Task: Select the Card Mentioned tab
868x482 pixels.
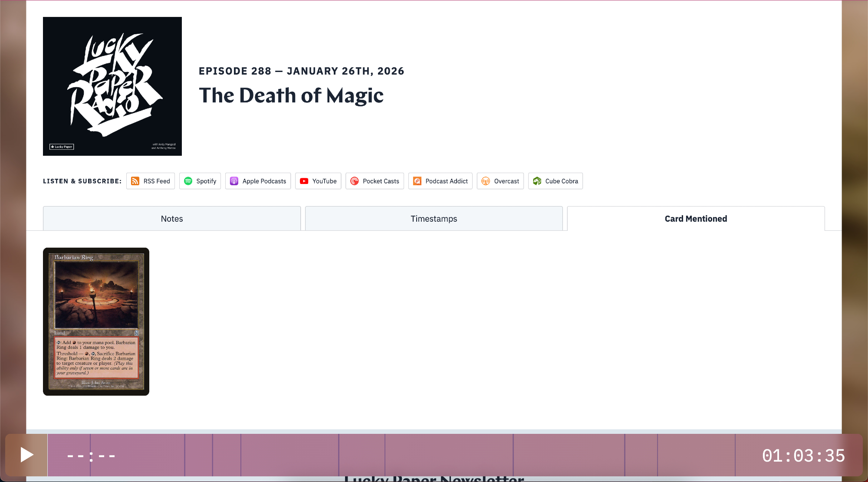Action: [696, 219]
